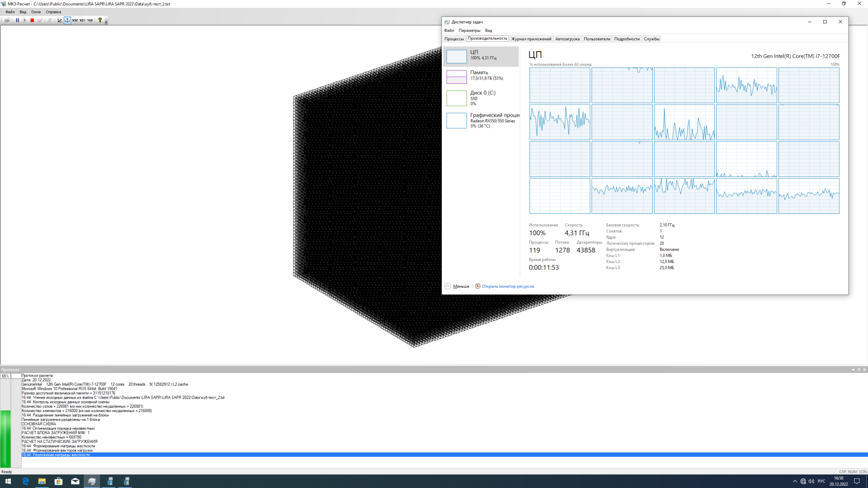Click the axes projection toolbar icon
868x488 pixels.
click(x=59, y=20)
